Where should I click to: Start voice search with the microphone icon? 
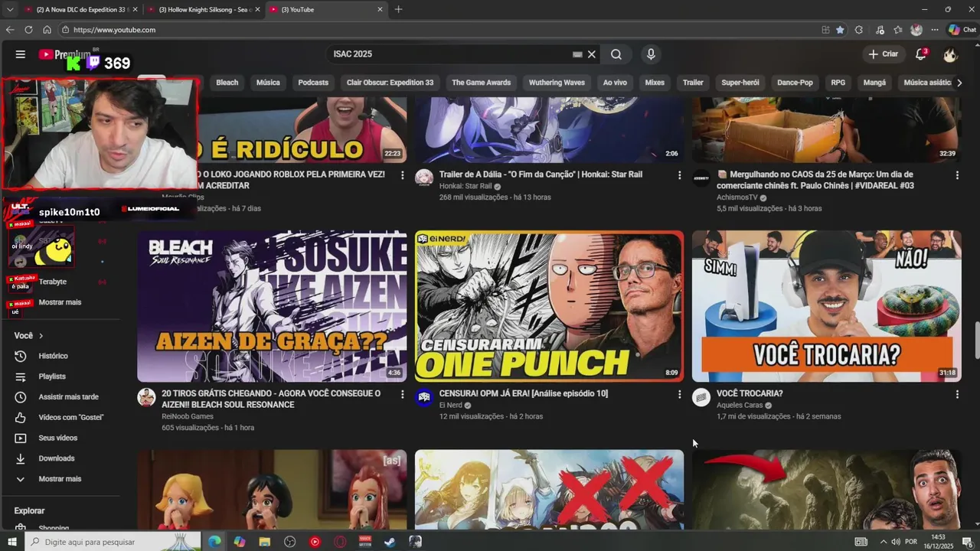tap(651, 54)
